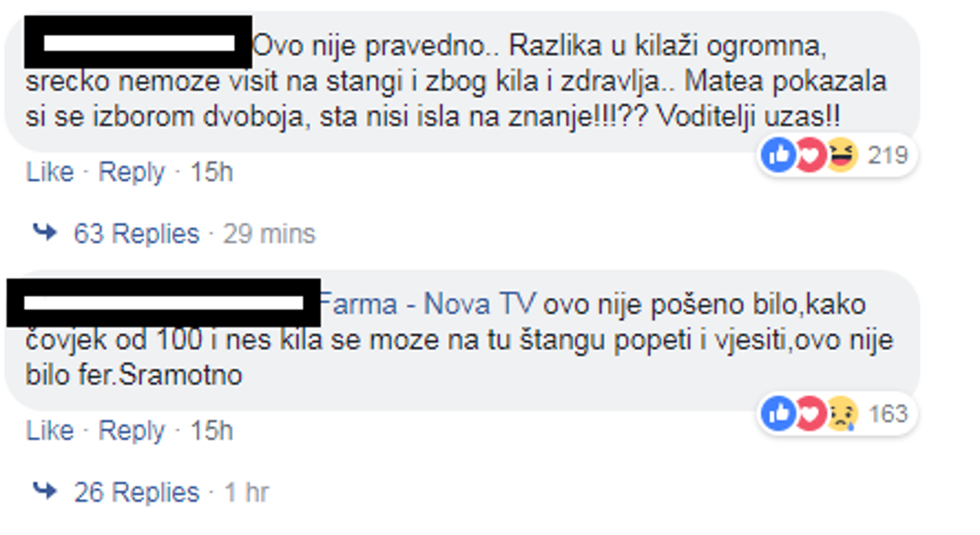Click the thumbs-up reaction icon on second comment
The height and width of the screenshot is (535, 980).
point(779,414)
